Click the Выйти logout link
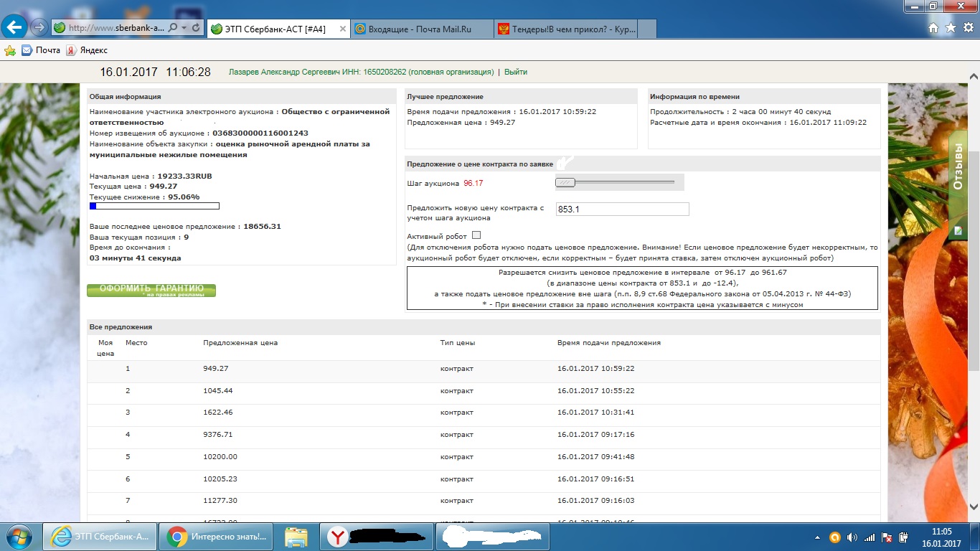The height and width of the screenshot is (551, 980). 516,72
